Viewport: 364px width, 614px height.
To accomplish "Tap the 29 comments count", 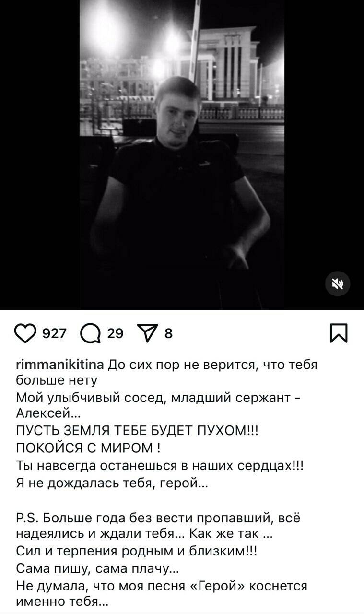I will pyautogui.click(x=115, y=333).
